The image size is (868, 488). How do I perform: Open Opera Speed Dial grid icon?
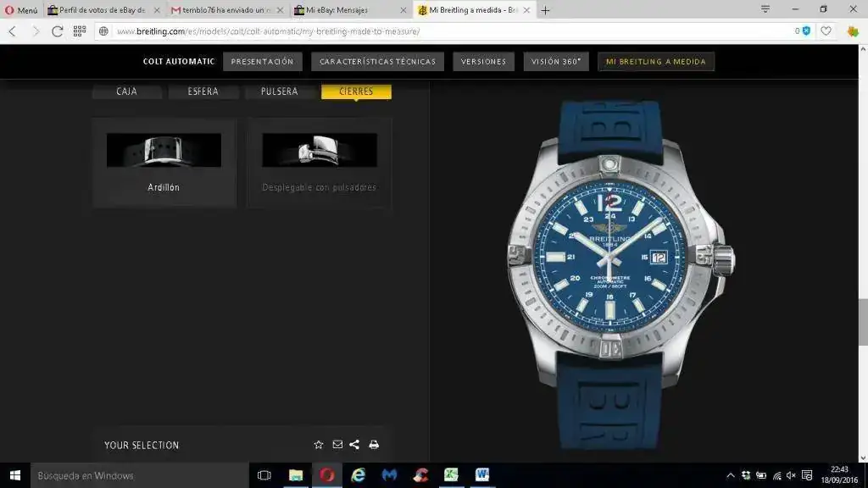coord(80,30)
